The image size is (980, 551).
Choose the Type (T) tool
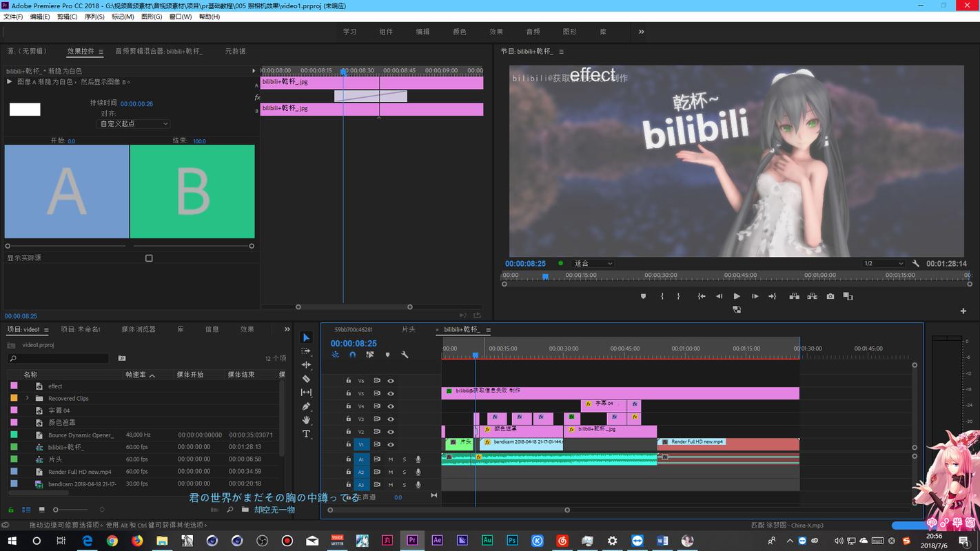click(x=307, y=434)
